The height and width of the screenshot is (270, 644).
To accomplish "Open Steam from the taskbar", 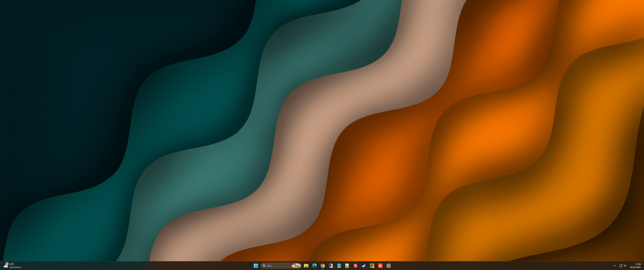I will [x=364, y=266].
